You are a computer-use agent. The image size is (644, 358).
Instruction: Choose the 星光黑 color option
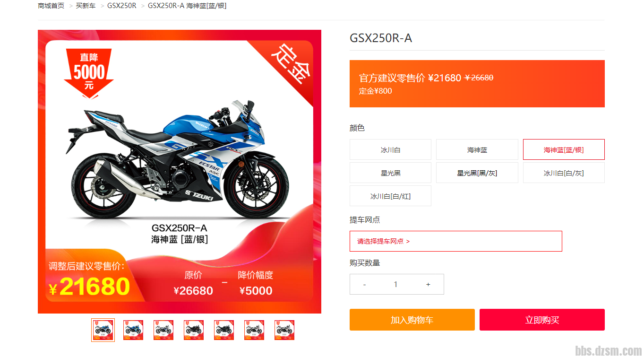pos(390,173)
